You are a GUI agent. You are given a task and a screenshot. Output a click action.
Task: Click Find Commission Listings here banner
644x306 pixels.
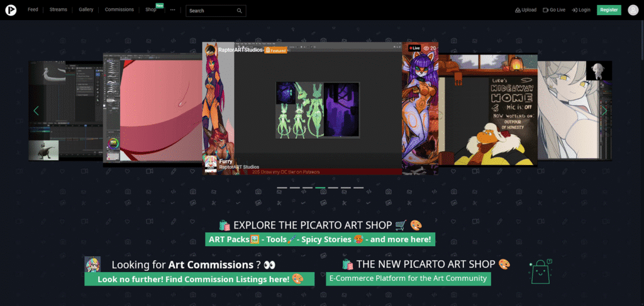coord(199,280)
